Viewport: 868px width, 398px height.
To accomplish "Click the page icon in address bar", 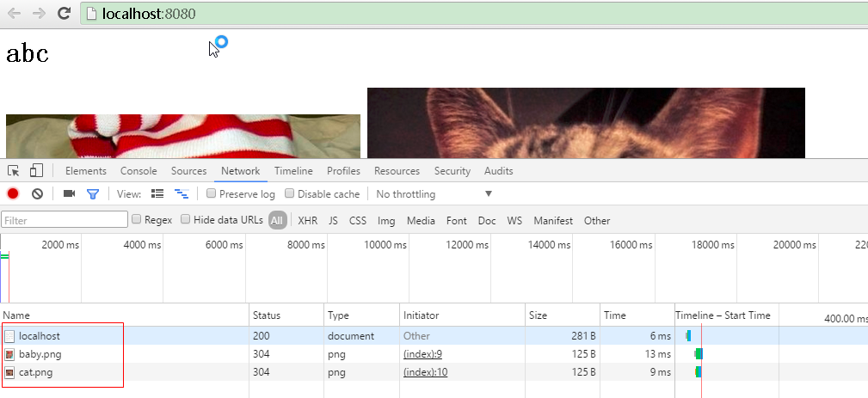I will [x=91, y=14].
